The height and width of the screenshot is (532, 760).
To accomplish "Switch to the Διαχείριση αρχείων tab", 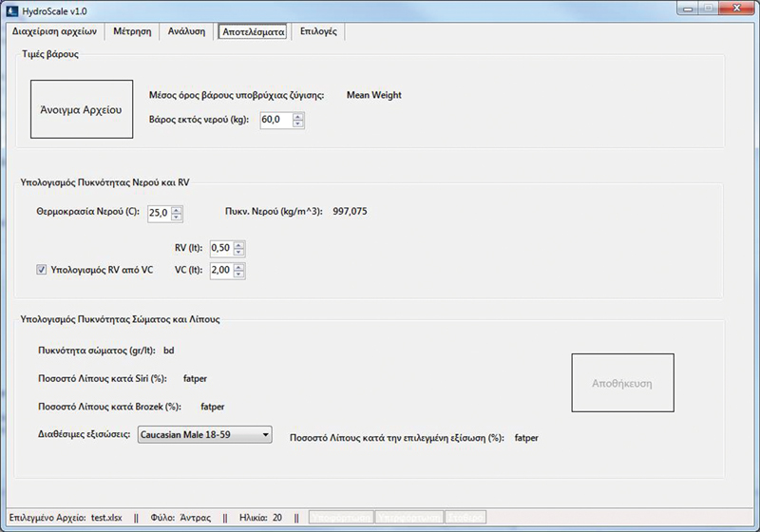I will tap(53, 31).
